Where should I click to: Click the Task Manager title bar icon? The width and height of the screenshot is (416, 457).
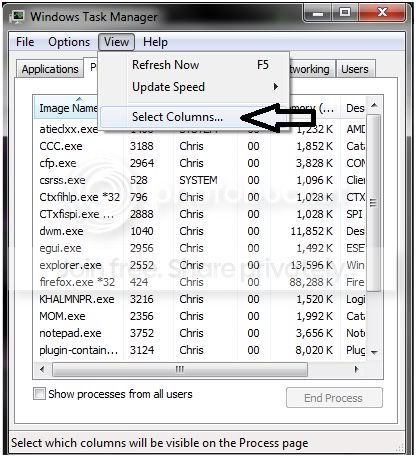point(17,17)
